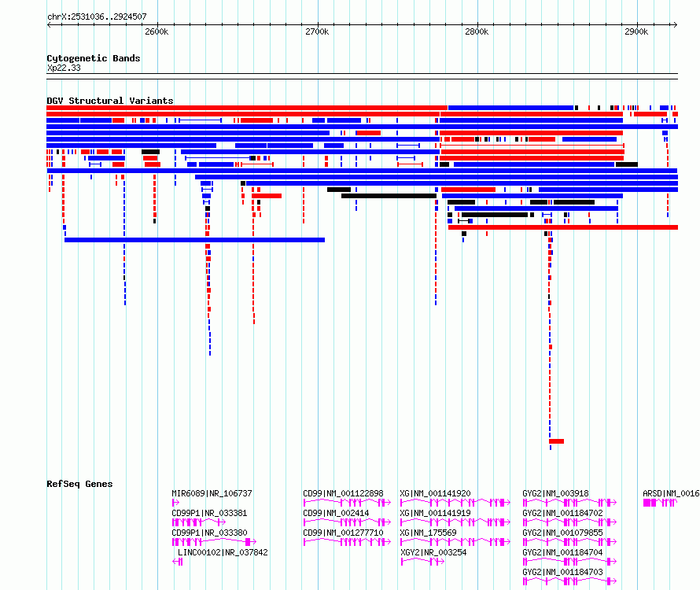Click the CD99 NM_001122898 gene model glyph
The height and width of the screenshot is (590, 700).
(x=347, y=503)
